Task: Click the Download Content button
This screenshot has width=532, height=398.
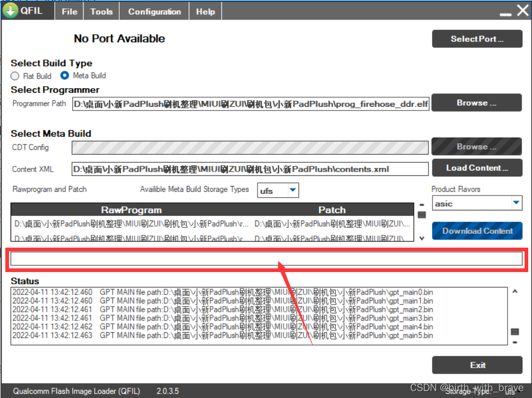Action: coord(477,231)
